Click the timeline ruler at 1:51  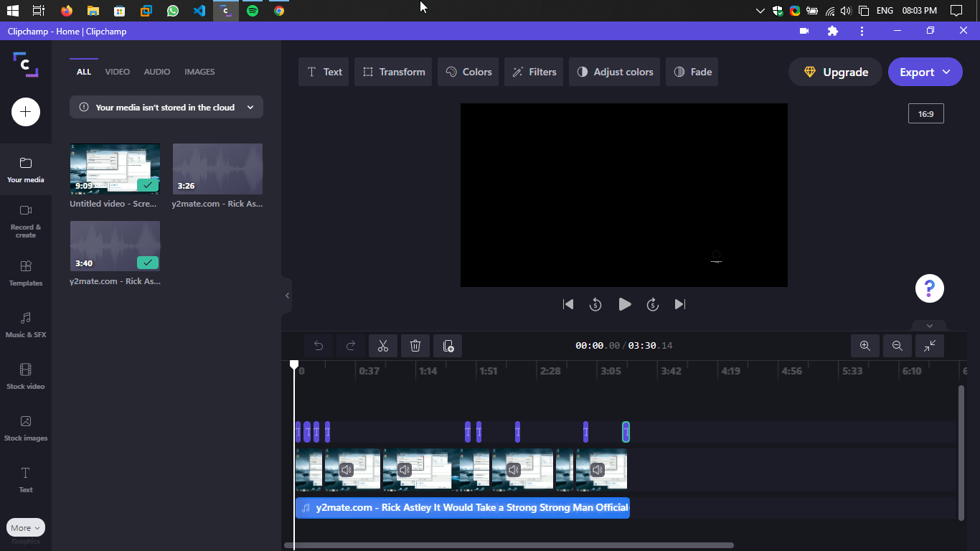point(489,371)
